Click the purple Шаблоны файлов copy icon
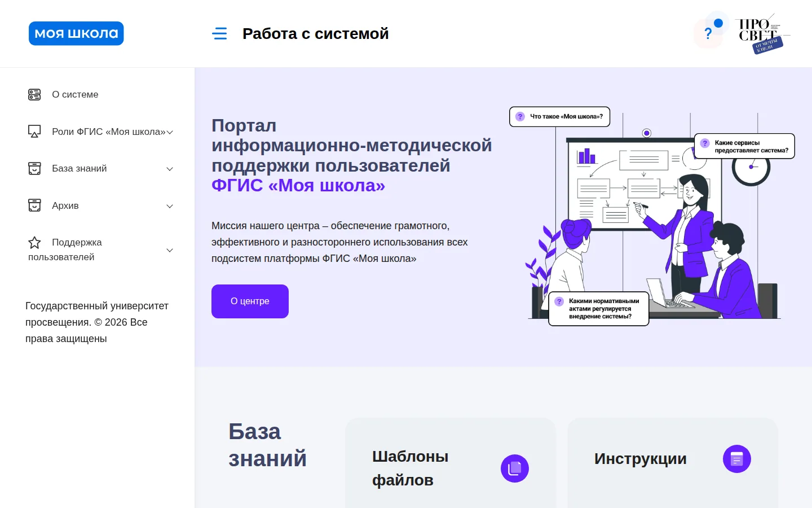The width and height of the screenshot is (812, 508). (x=515, y=468)
